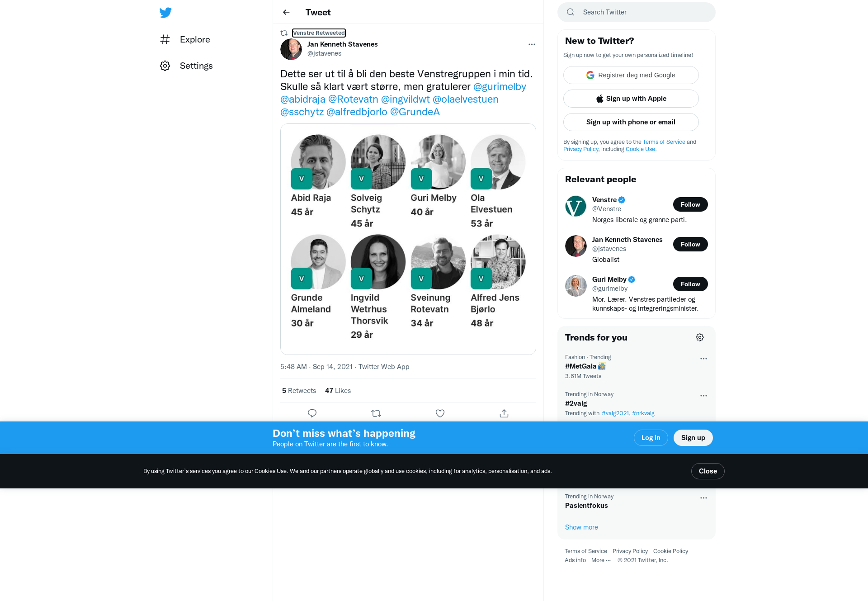Close the cookie notice banner
868x601 pixels.
point(708,471)
